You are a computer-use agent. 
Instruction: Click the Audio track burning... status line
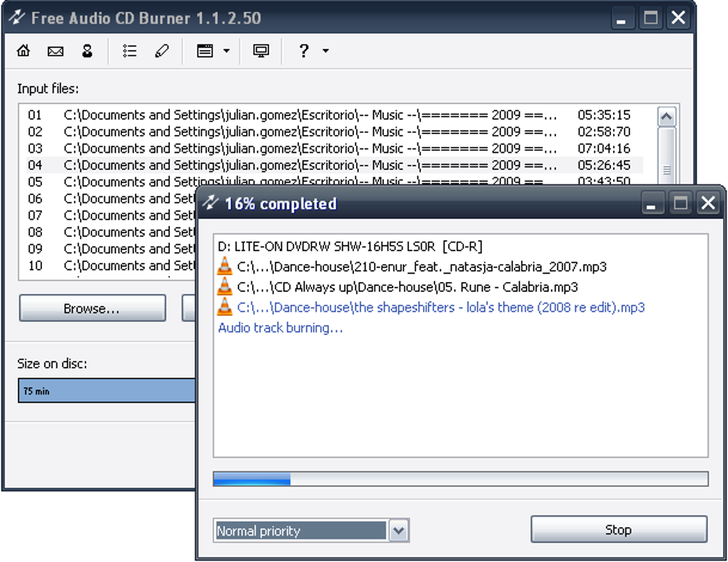tap(280, 328)
